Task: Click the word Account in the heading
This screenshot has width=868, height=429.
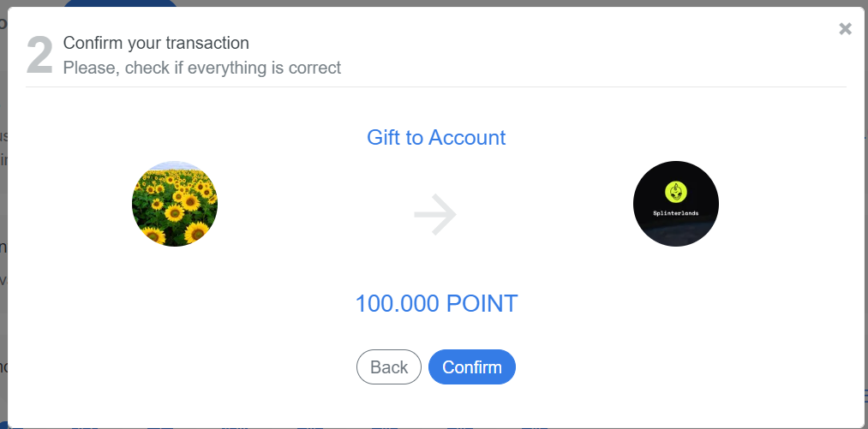Action: (x=467, y=137)
